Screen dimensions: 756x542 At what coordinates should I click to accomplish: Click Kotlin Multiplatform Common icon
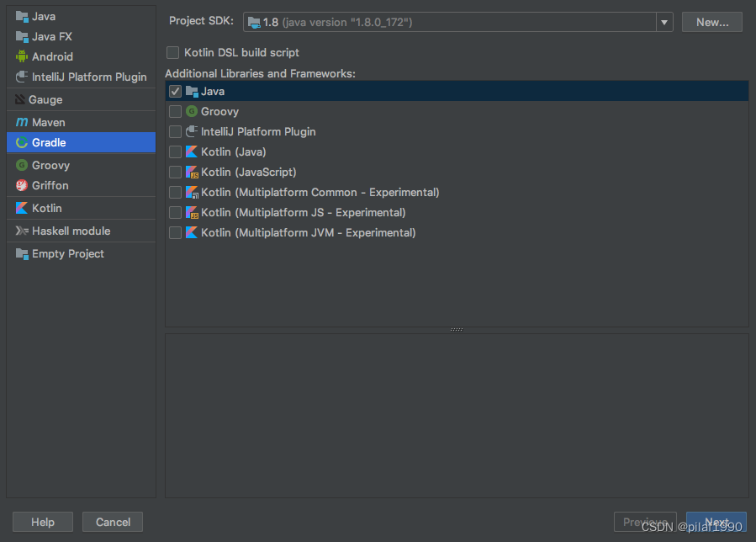[x=192, y=192]
